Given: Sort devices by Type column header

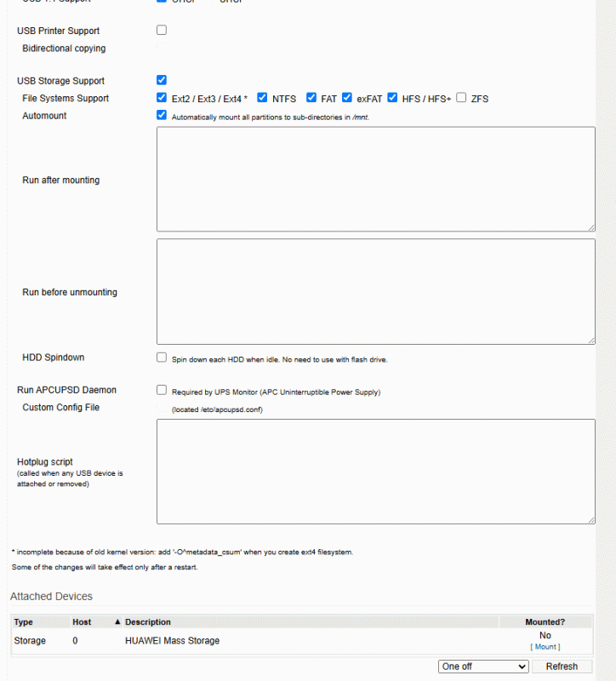Looking at the screenshot, I should [24, 622].
